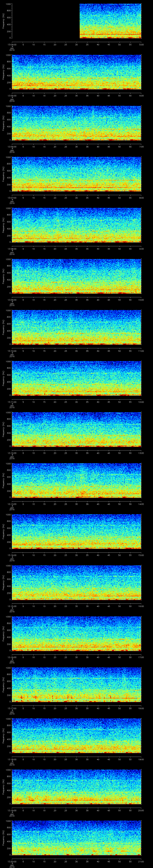This screenshot has width=153, height=868.
Task: Click the 13:10:00 start time label
Action: (12, 351)
